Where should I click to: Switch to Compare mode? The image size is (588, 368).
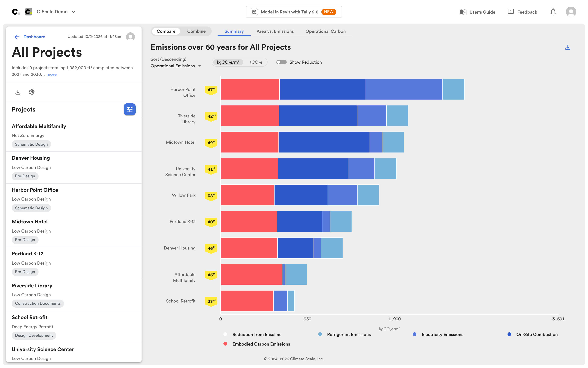click(166, 31)
